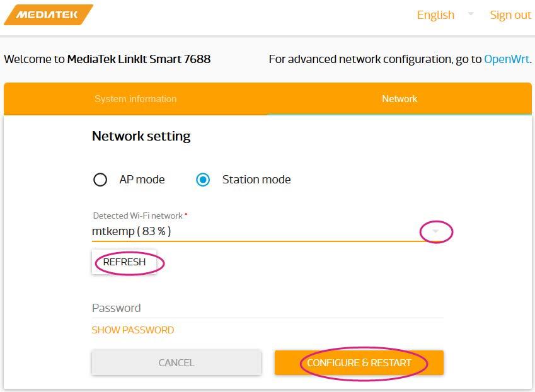The width and height of the screenshot is (535, 392).
Task: Expand the Wi-Fi network dropdown arrow
Action: pos(435,232)
